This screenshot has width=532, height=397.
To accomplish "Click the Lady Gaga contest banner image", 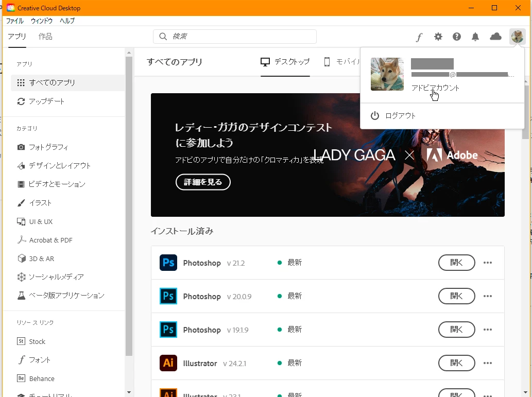I will [328, 155].
